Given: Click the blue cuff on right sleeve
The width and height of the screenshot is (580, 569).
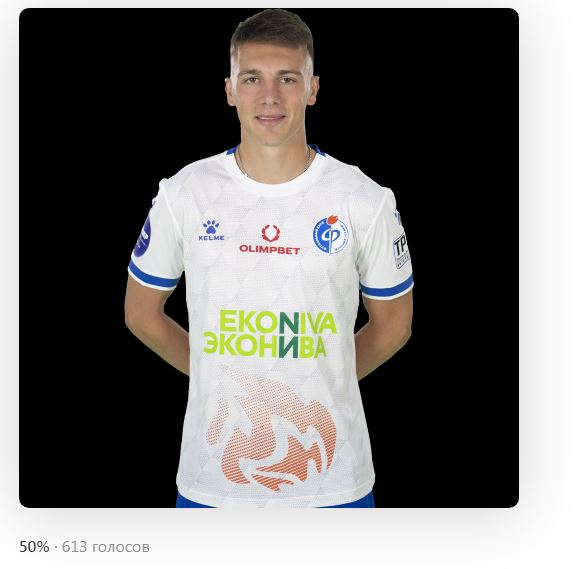Looking at the screenshot, I should point(387,287).
